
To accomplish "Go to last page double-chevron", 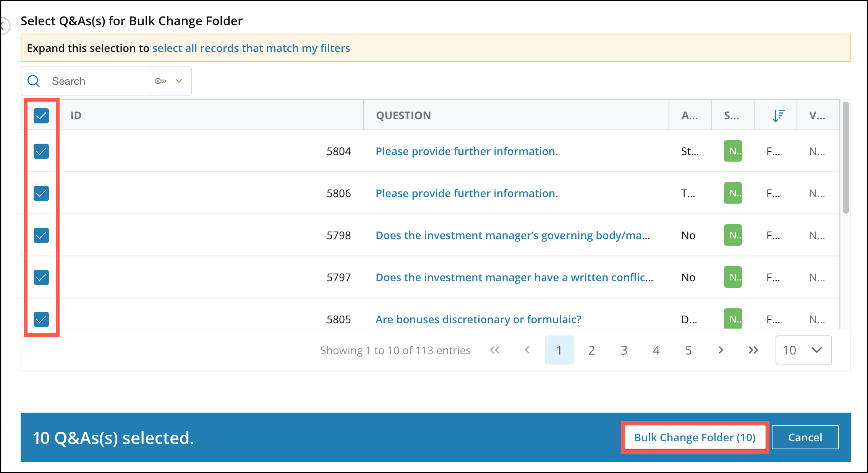I will [753, 350].
